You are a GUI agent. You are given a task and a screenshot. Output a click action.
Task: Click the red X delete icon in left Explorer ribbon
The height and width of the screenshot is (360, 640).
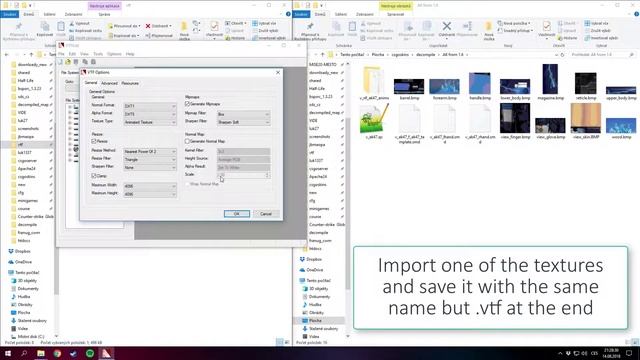(x=148, y=26)
